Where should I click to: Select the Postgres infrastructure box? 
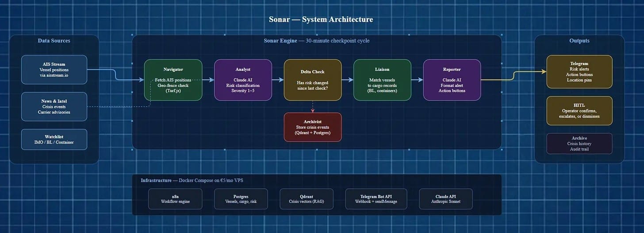(x=241, y=199)
